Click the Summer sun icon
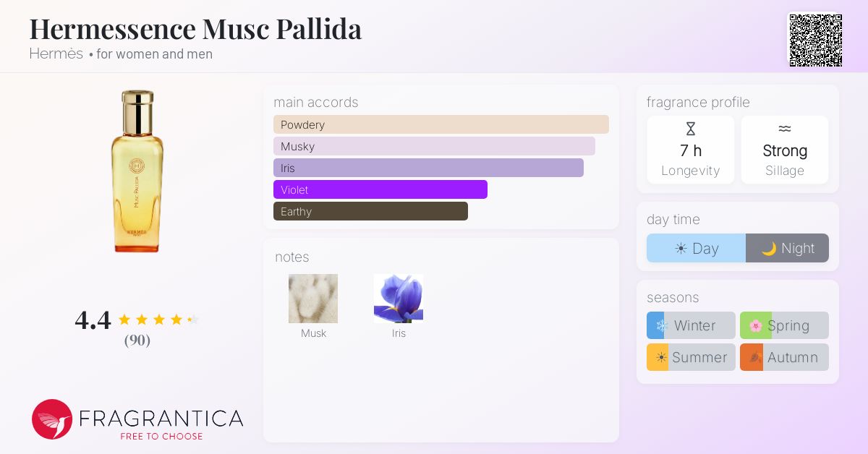This screenshot has width=868, height=454. (660, 357)
